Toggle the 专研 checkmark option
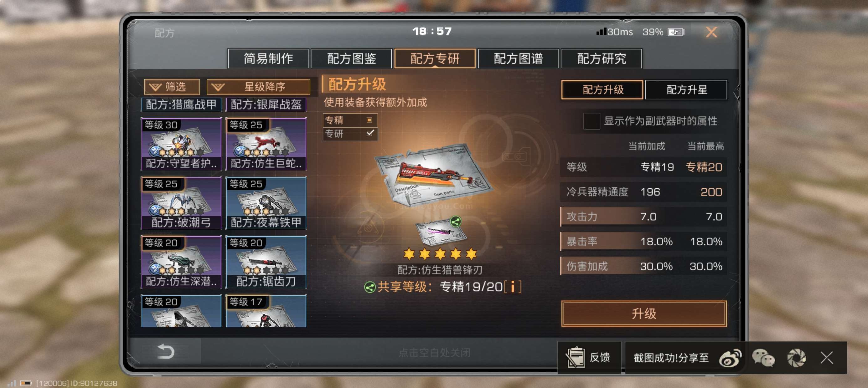The image size is (868, 388). pos(350,133)
